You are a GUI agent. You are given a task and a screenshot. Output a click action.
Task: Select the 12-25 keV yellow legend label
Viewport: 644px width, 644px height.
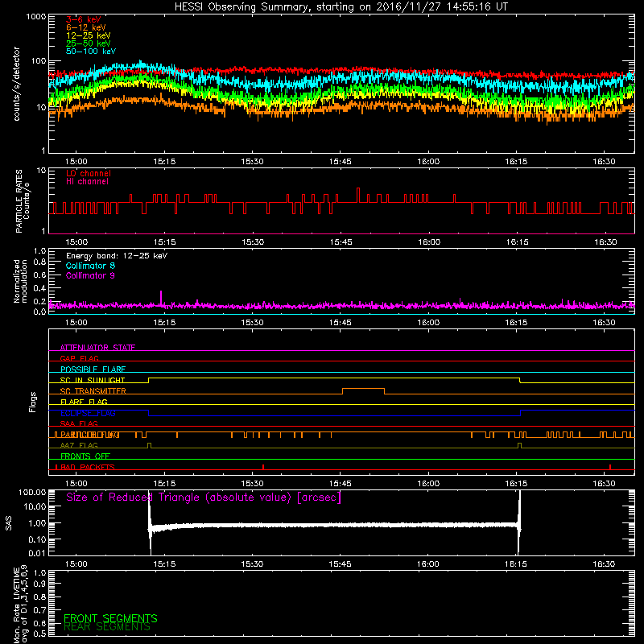tap(89, 35)
